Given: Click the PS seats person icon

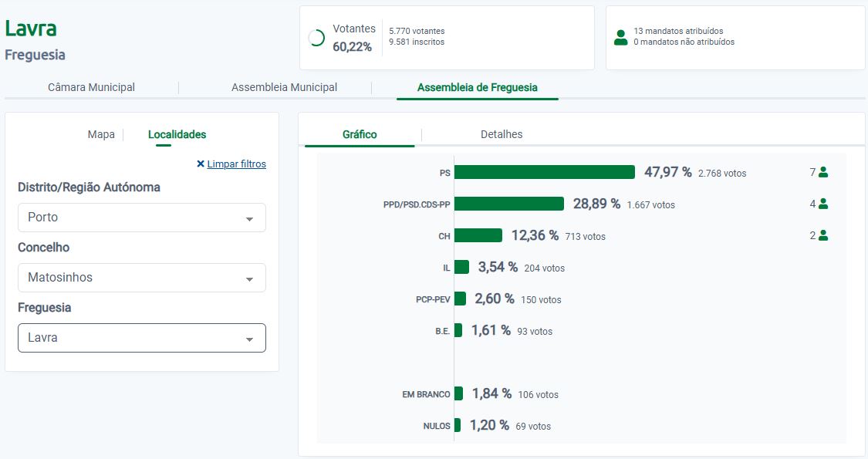Looking at the screenshot, I should pos(823,173).
